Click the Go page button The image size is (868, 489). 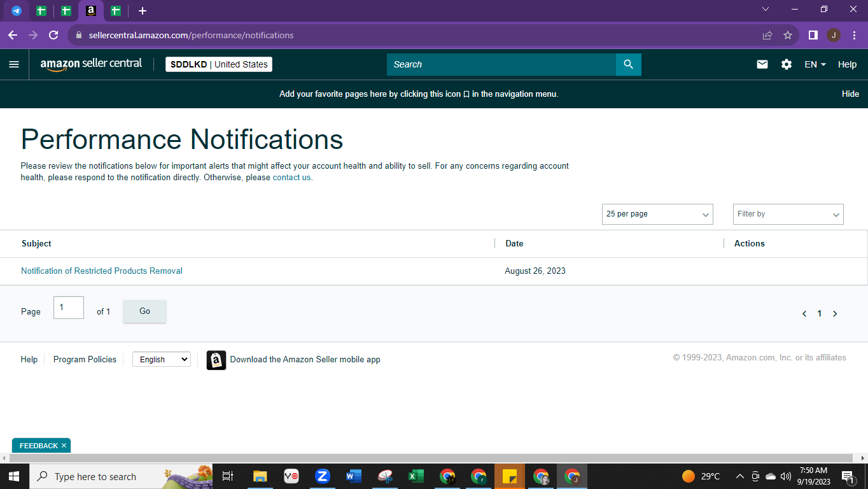tap(144, 311)
